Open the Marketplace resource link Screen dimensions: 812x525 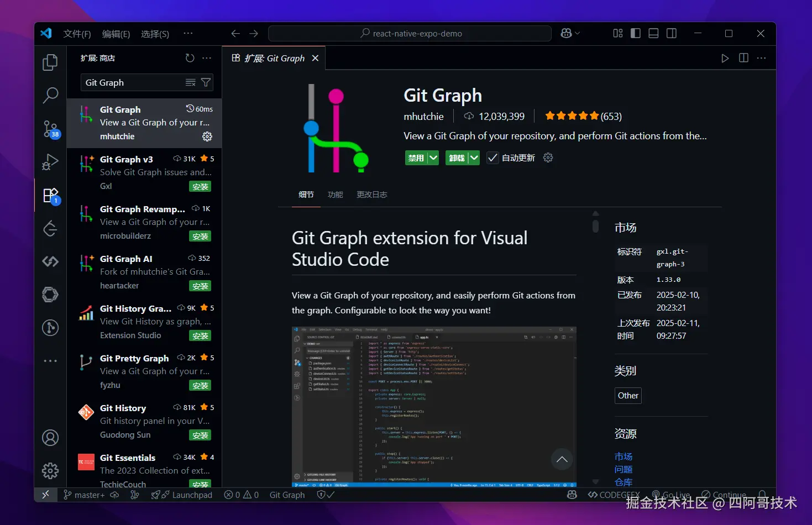624,456
